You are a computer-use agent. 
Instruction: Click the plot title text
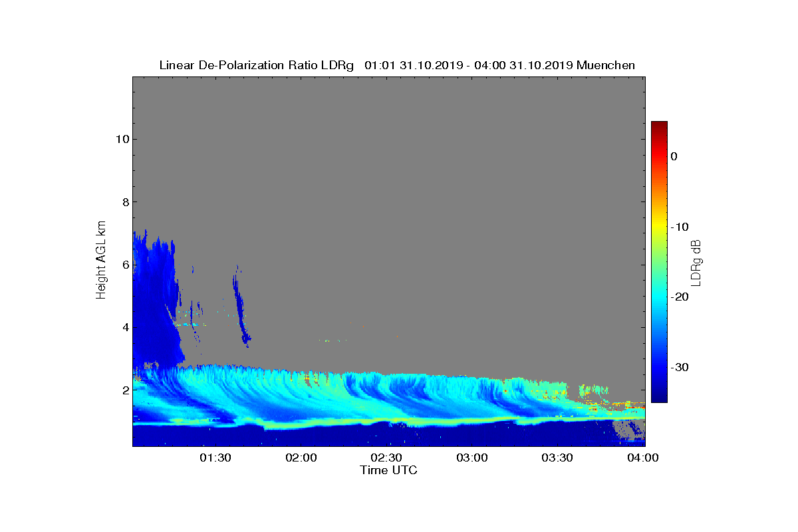click(x=397, y=65)
